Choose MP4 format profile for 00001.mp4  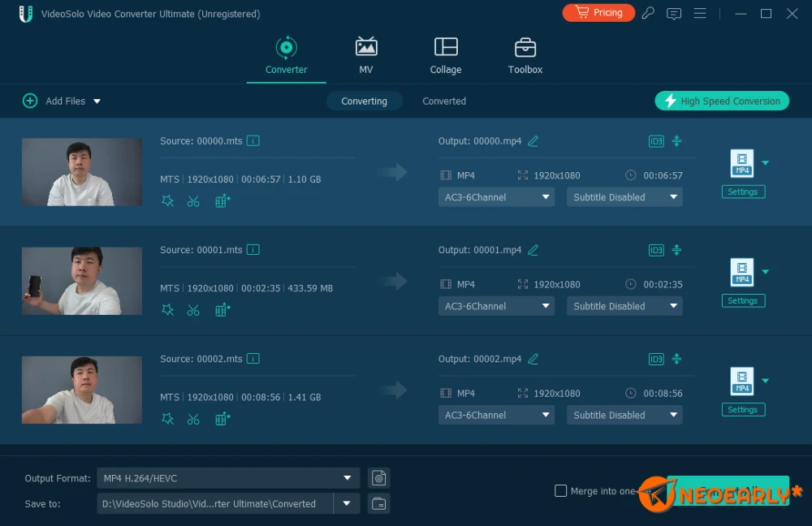click(x=742, y=272)
